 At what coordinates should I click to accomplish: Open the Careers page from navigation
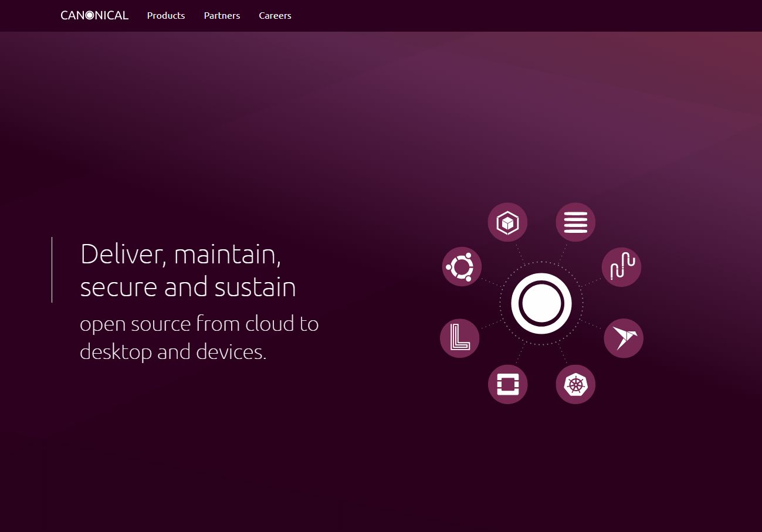(x=275, y=16)
